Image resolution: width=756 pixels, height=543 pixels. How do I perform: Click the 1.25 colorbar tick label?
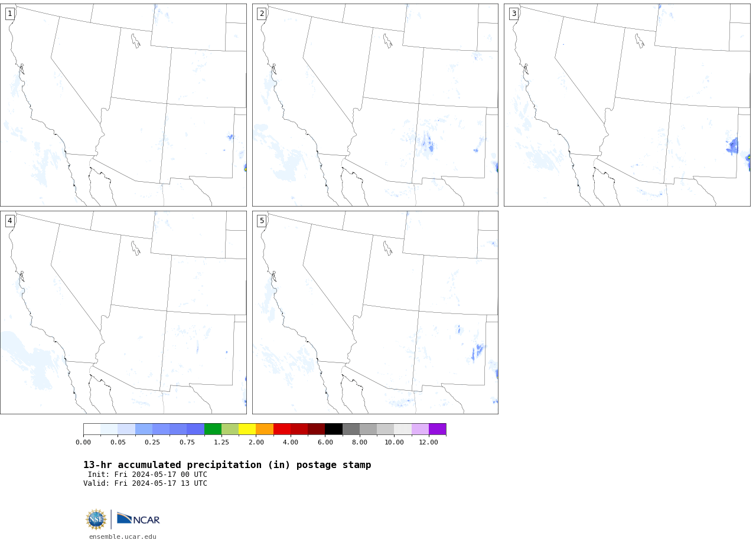tap(221, 443)
